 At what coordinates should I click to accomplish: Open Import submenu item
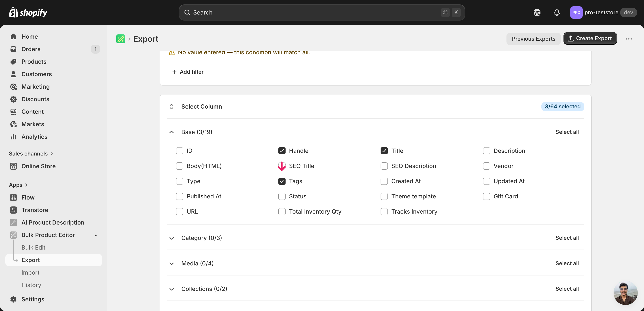point(30,272)
